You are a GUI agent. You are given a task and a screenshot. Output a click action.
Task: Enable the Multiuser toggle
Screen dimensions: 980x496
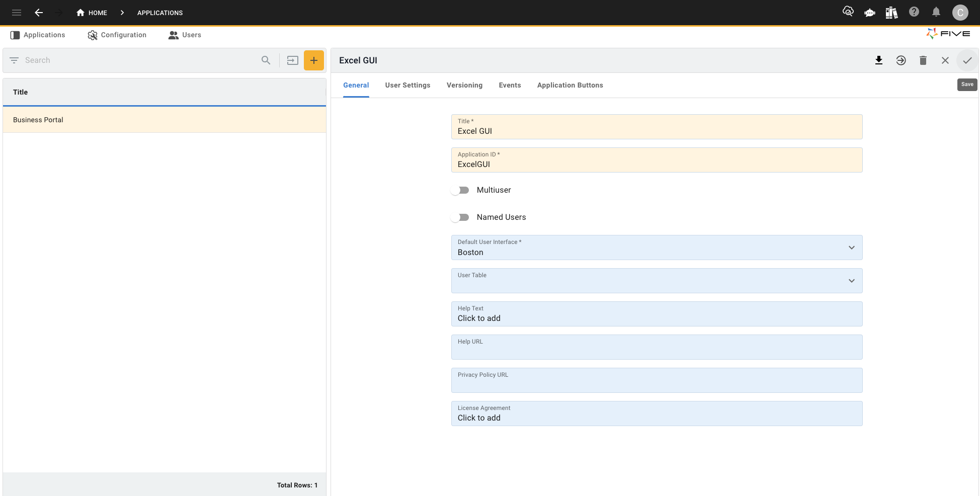click(x=460, y=190)
